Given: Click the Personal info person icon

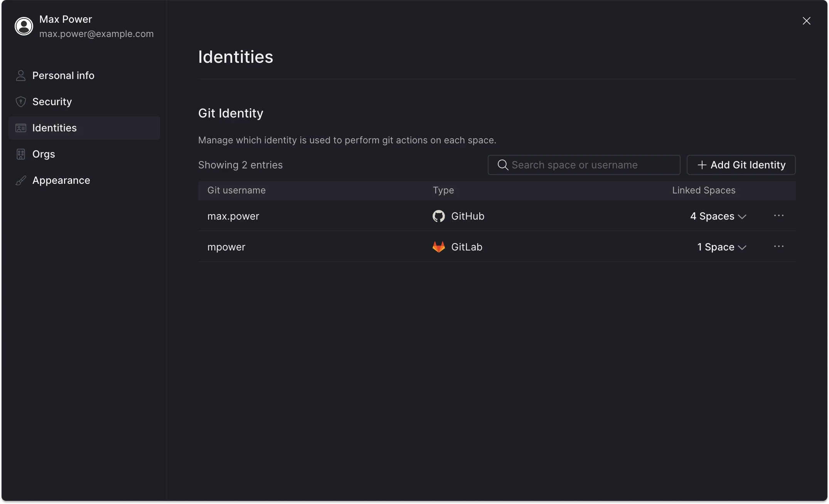Looking at the screenshot, I should click(21, 76).
